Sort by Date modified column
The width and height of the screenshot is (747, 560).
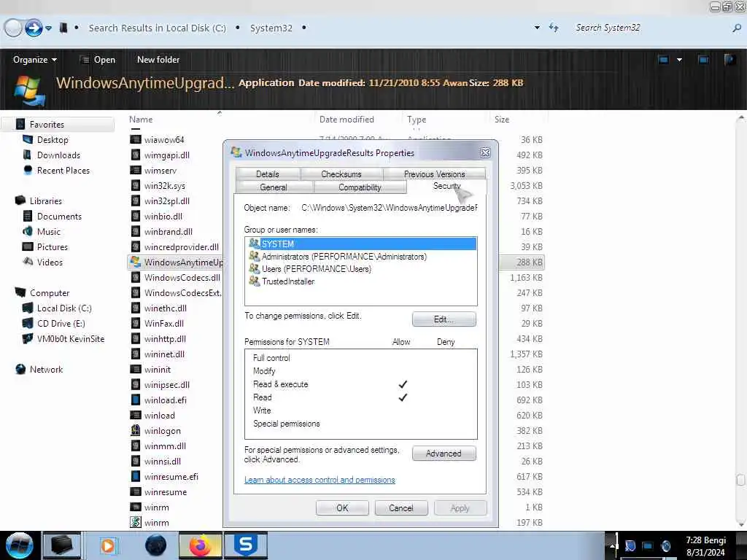pyautogui.click(x=347, y=120)
